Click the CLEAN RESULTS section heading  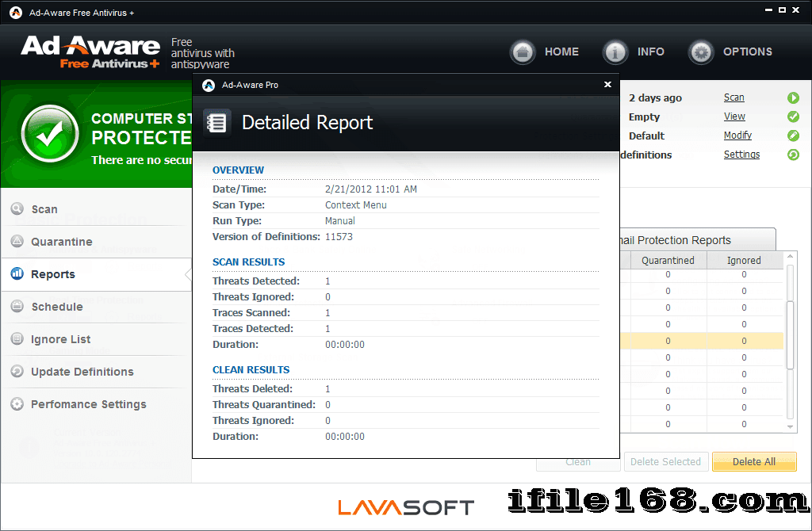251,370
